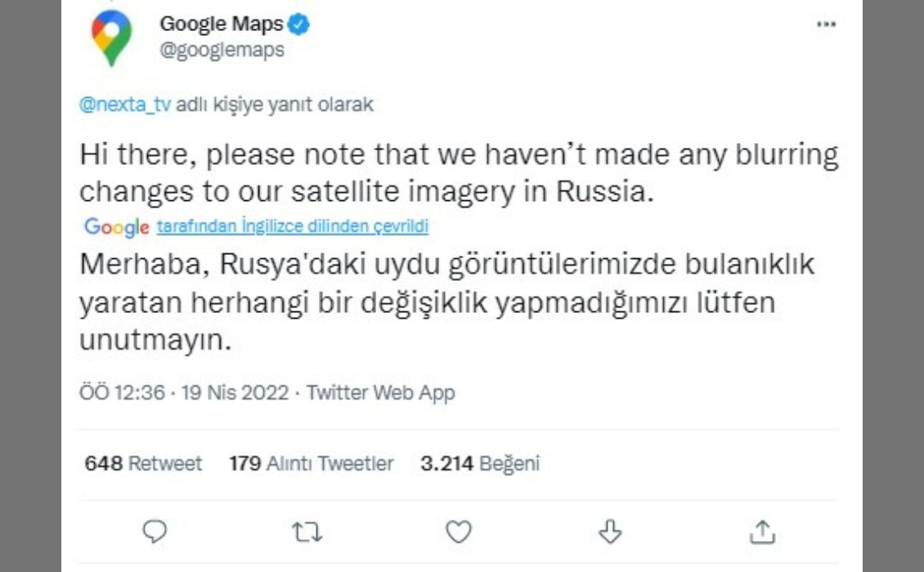
Task: Open the @nexta_tv mention link
Action: 126,105
